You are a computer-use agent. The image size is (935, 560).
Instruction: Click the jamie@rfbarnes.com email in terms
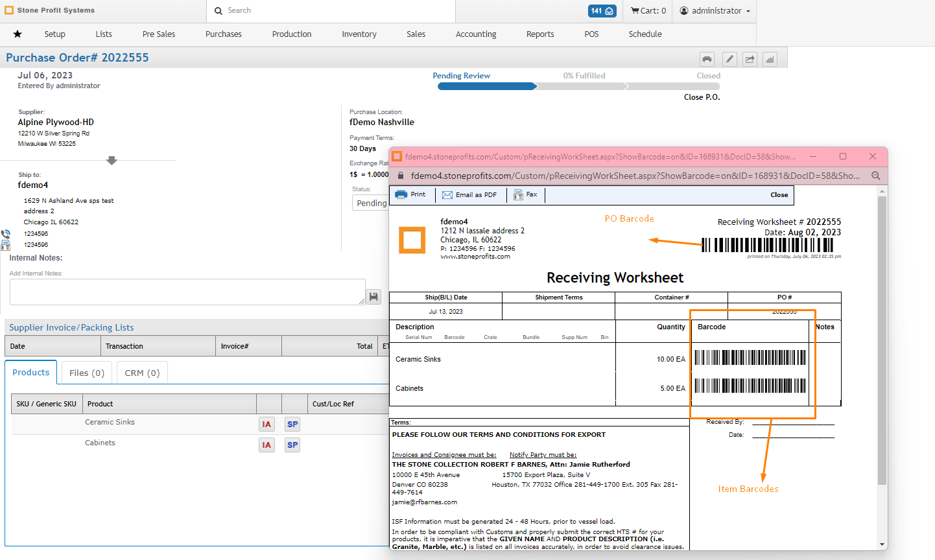[x=425, y=502]
